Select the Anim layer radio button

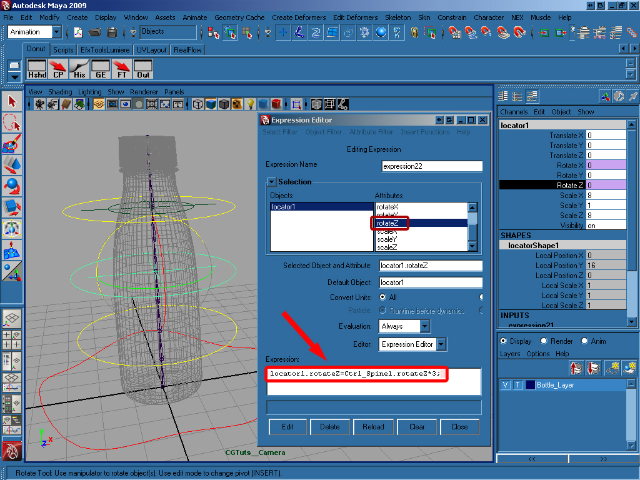pos(585,341)
